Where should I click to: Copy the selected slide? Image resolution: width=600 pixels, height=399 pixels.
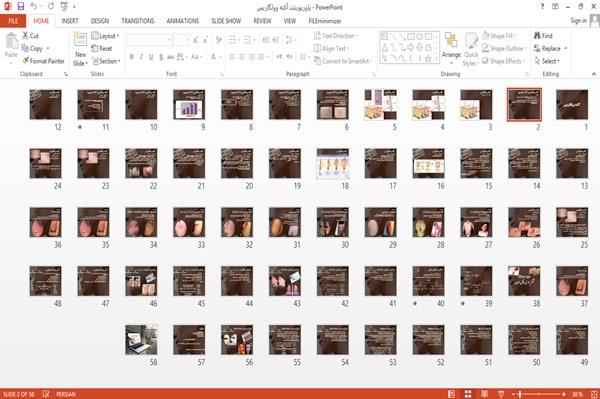pyautogui.click(x=32, y=49)
